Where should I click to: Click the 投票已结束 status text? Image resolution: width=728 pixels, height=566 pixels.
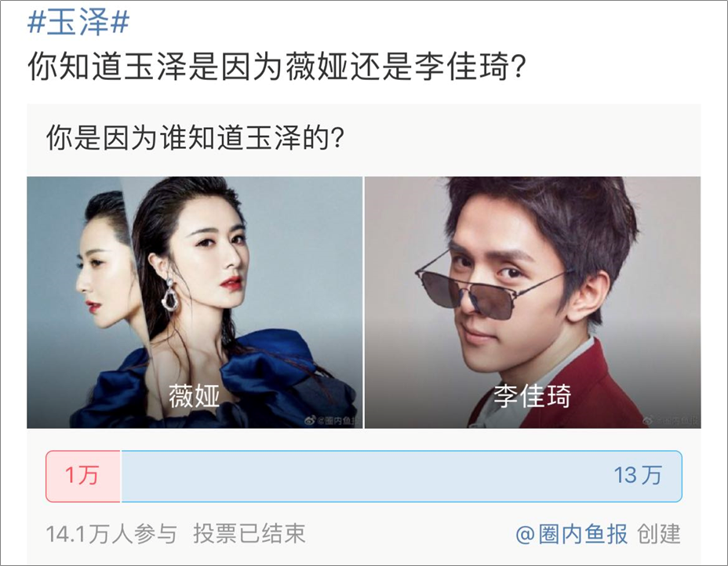coord(249,534)
